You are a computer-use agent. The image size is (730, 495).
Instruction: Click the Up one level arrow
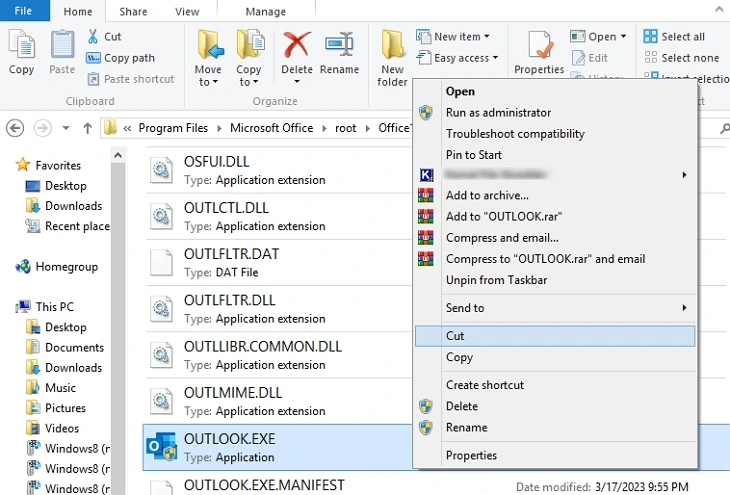[88, 128]
